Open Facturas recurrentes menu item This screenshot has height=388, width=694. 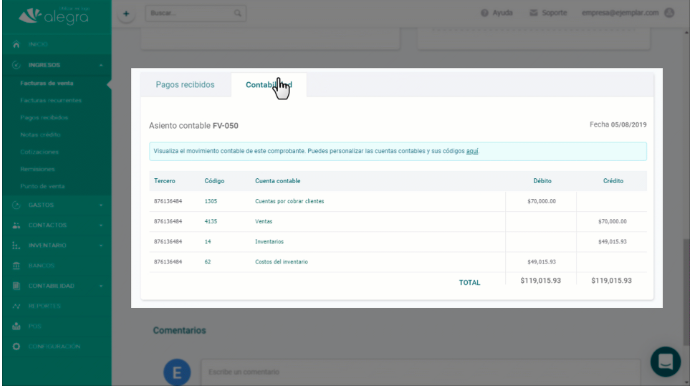(x=51, y=100)
